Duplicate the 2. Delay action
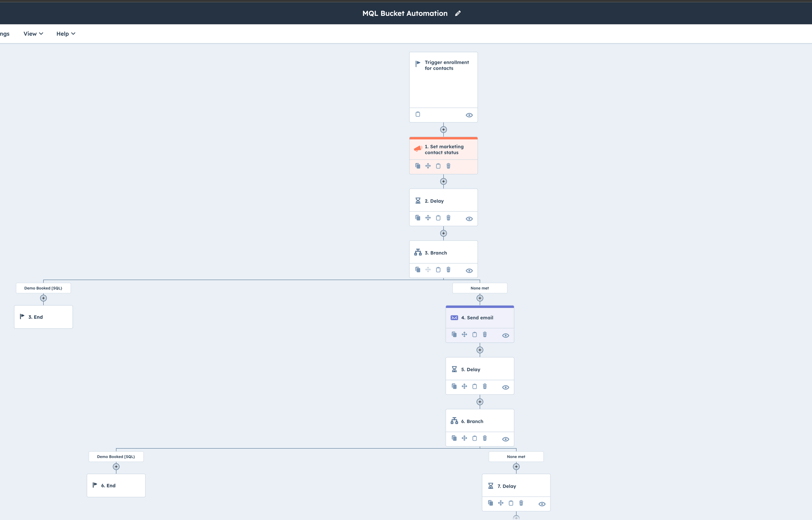This screenshot has height=520, width=812. click(418, 218)
